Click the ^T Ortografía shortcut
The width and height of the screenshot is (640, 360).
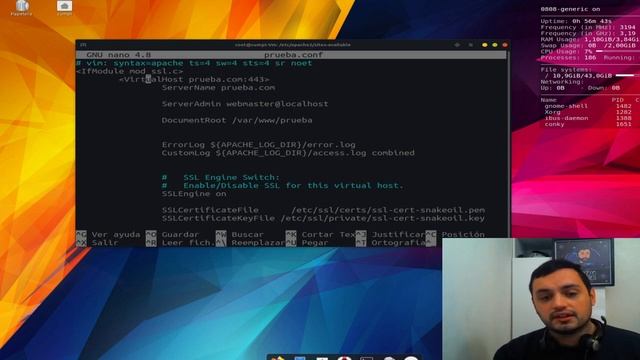click(390, 242)
